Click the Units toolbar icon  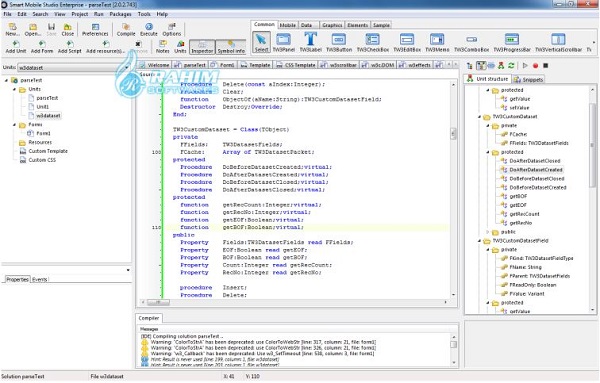[x=180, y=47]
